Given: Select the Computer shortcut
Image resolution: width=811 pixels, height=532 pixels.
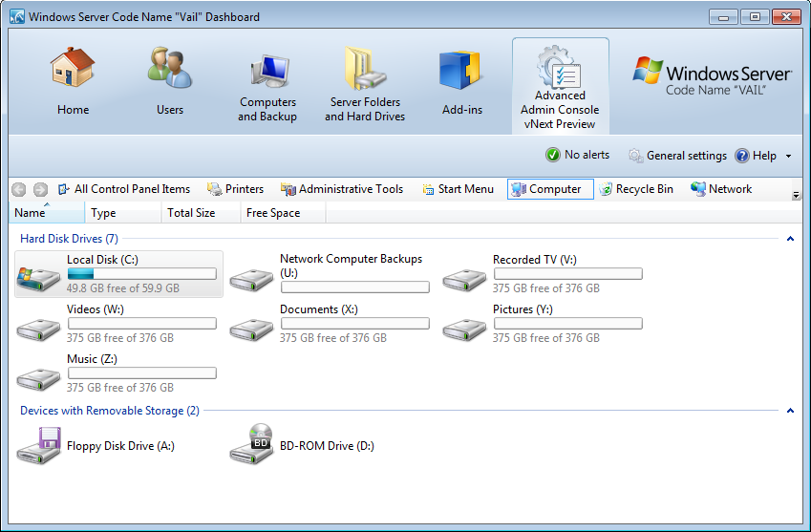Looking at the screenshot, I should coord(550,189).
